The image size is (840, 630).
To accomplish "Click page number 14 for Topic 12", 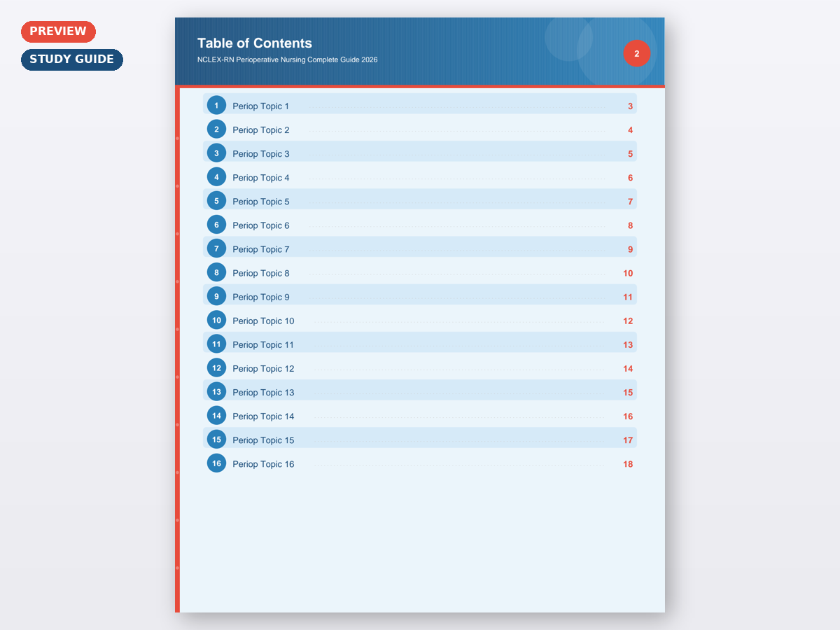I will pos(627,369).
